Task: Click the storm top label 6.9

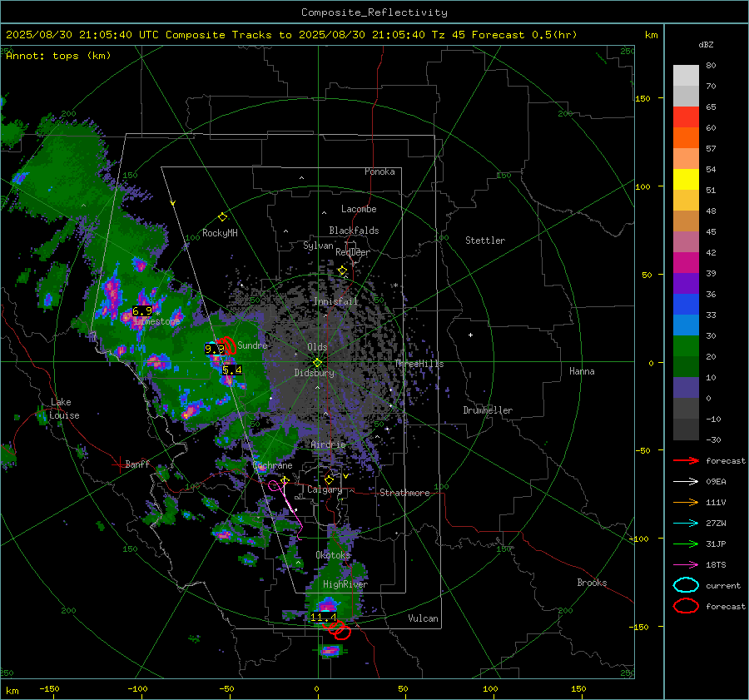Action: 141,311
